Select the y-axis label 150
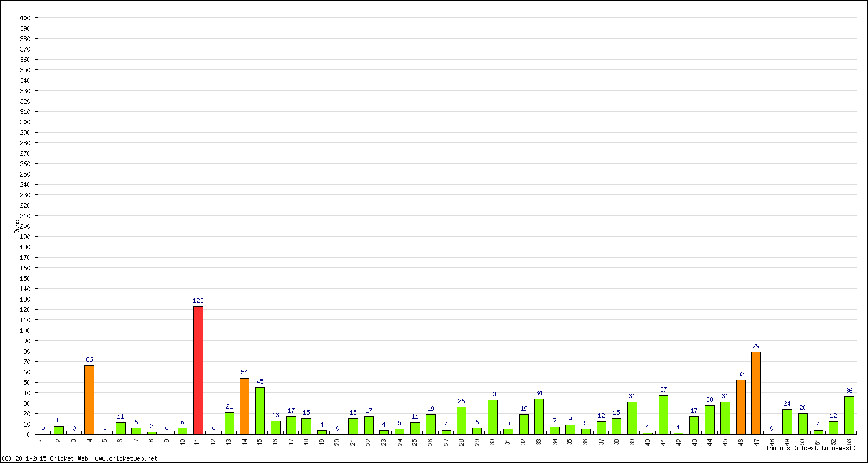 (x=24, y=278)
